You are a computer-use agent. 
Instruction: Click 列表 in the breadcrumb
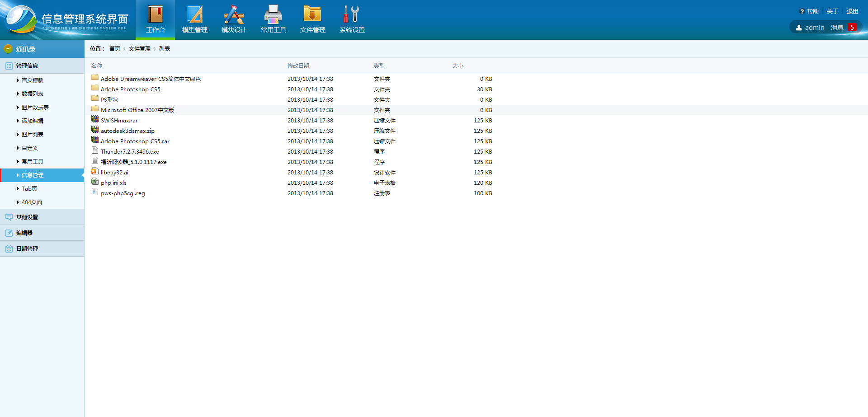click(165, 49)
